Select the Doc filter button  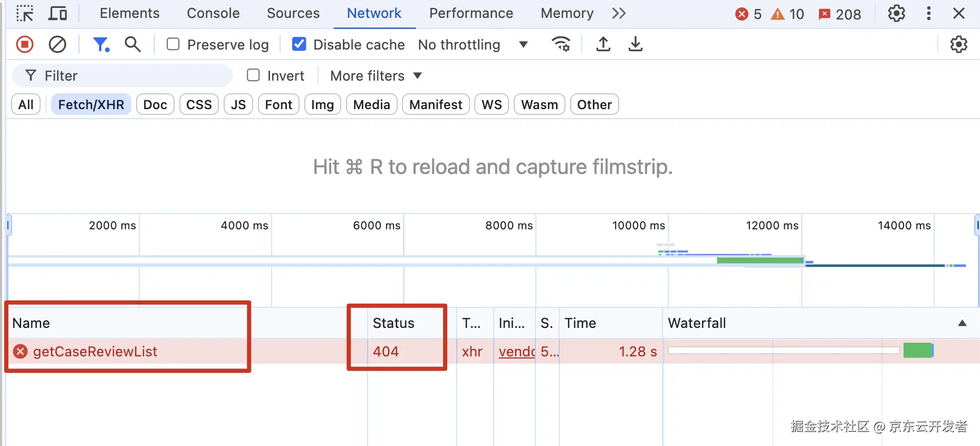coord(155,104)
